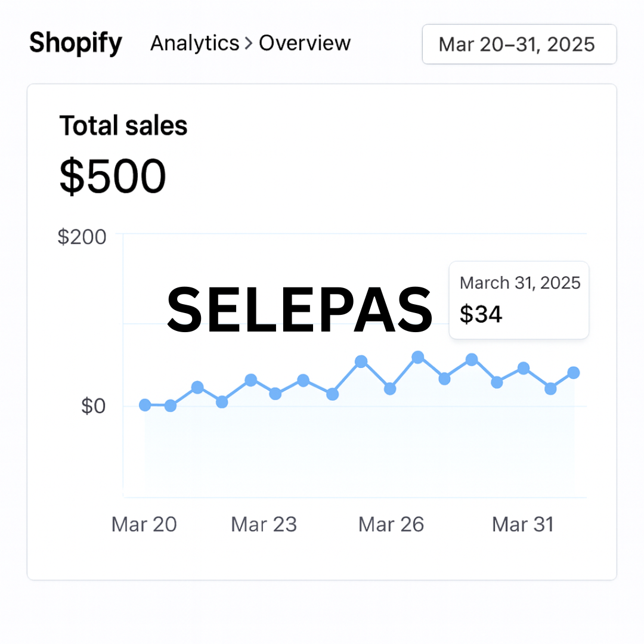The height and width of the screenshot is (644, 644).
Task: Click the Total sales heading
Action: click(x=123, y=125)
